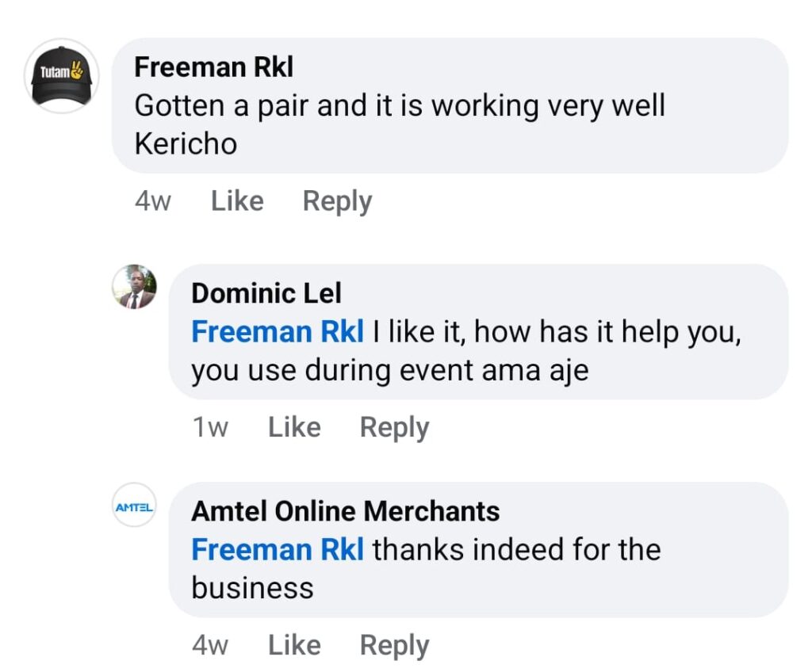Image resolution: width=812 pixels, height=672 pixels.
Task: Like the Amtel Online Merchants reply
Action: tap(294, 646)
